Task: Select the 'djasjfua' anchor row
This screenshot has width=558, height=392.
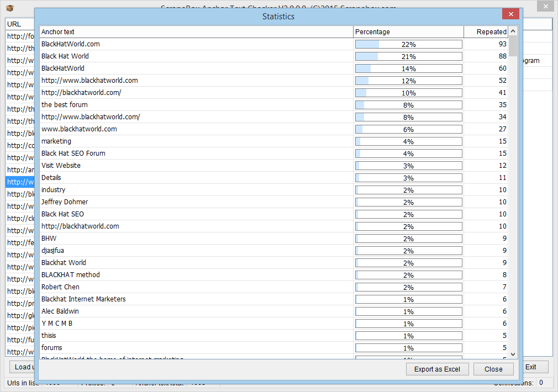Action: point(273,251)
